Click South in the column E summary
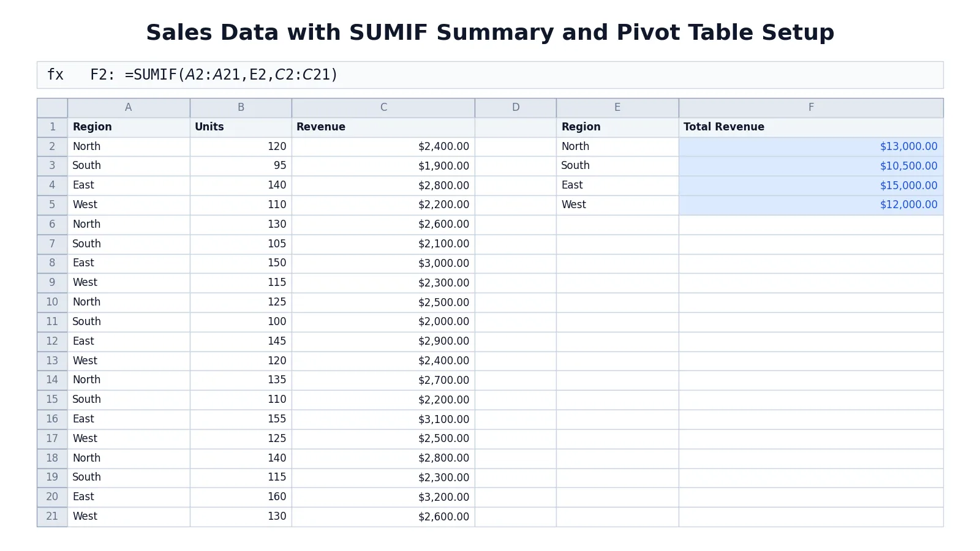 (617, 166)
